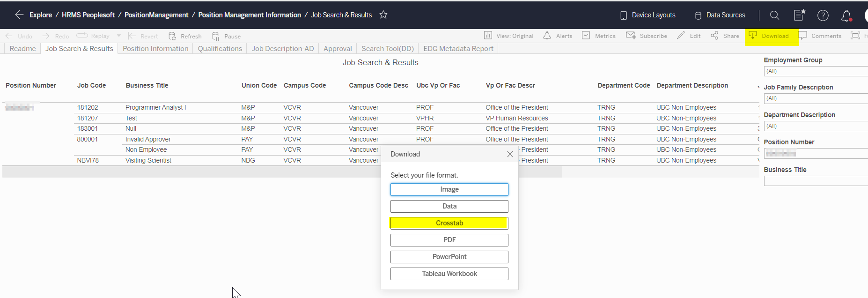Select PDF as download format
Screen dimensions: 868x298
pos(449,240)
